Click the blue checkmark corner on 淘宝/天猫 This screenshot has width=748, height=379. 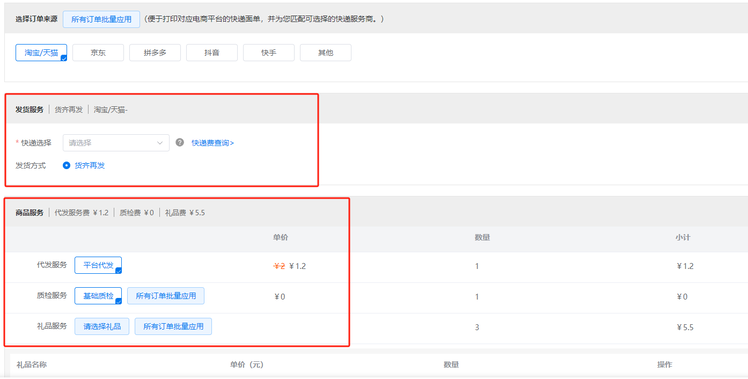pyautogui.click(x=64, y=58)
